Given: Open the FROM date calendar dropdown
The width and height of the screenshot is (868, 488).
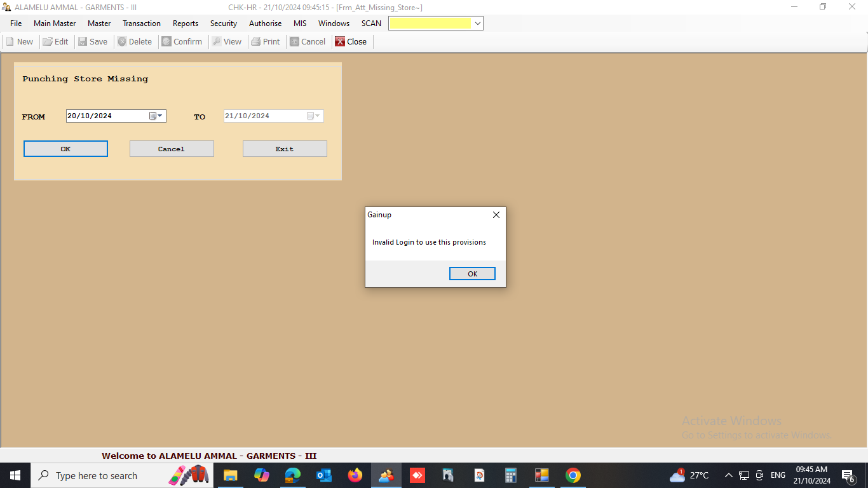Looking at the screenshot, I should (156, 116).
